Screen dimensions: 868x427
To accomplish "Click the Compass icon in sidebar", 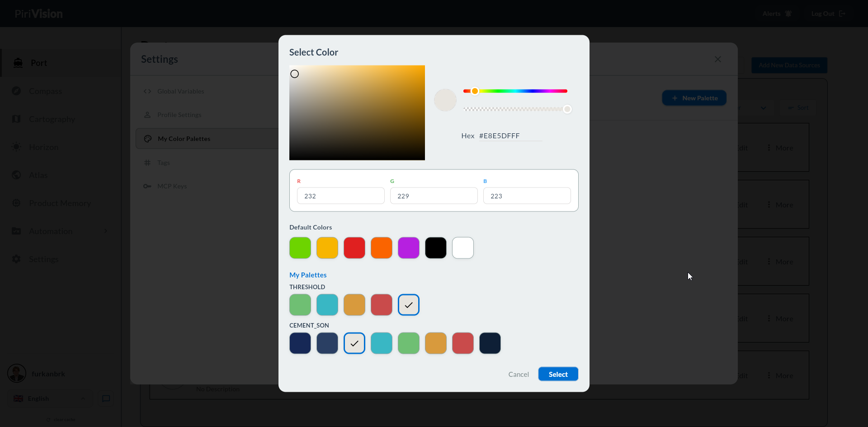I will [16, 91].
